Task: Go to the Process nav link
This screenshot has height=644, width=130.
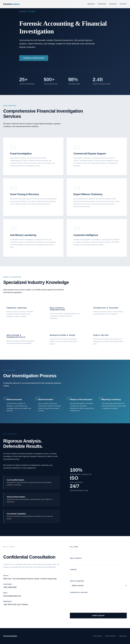Action: click(113, 4)
